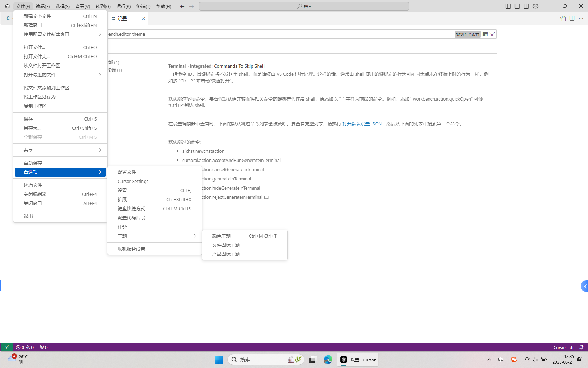Viewport: 588px width, 368px height.
Task: Open the 打开默认设置 JSON link
Action: point(362,124)
